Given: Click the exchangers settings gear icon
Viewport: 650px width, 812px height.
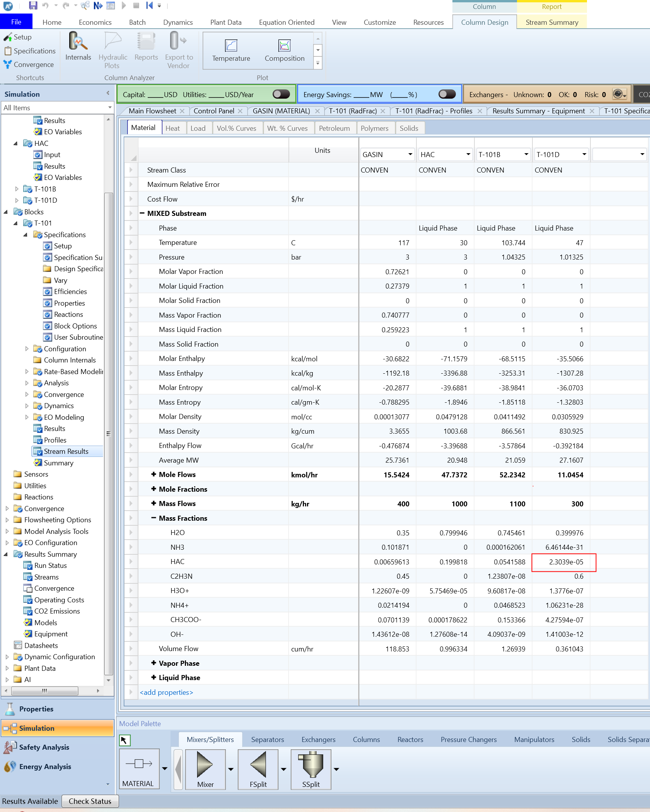Looking at the screenshot, I should click(x=619, y=94).
